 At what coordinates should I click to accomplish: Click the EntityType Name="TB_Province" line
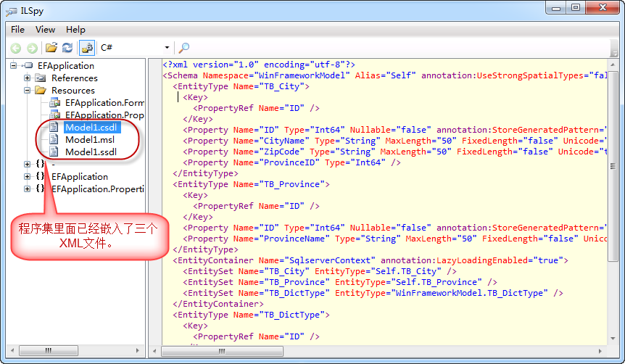point(251,184)
